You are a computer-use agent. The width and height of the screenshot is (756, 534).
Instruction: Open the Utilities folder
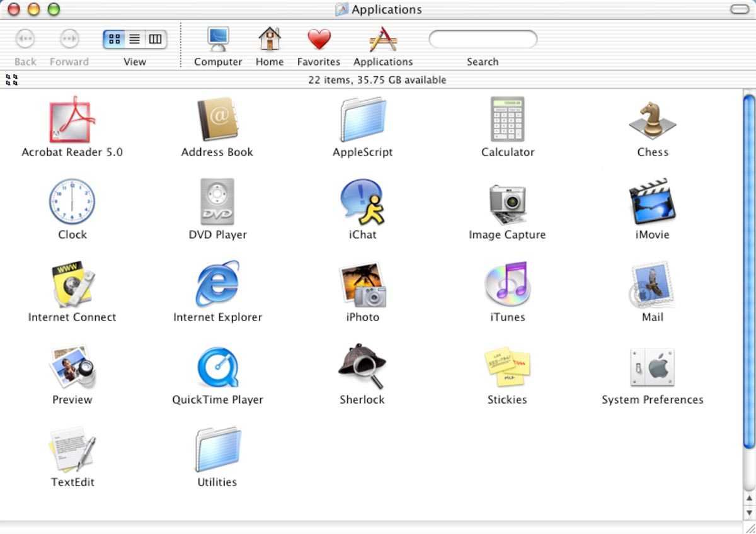(x=217, y=450)
